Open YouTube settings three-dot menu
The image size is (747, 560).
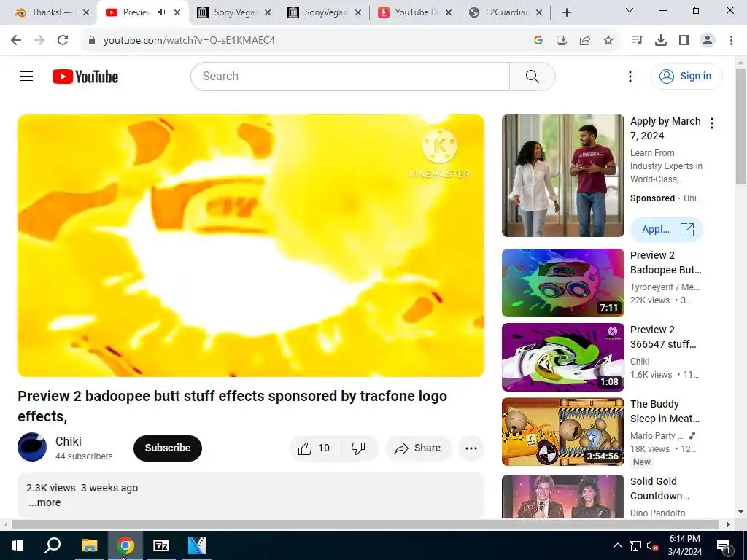(x=630, y=76)
